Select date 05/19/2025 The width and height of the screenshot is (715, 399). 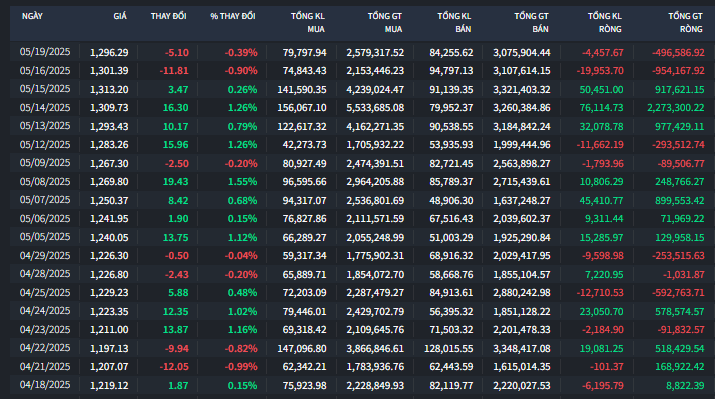point(45,52)
